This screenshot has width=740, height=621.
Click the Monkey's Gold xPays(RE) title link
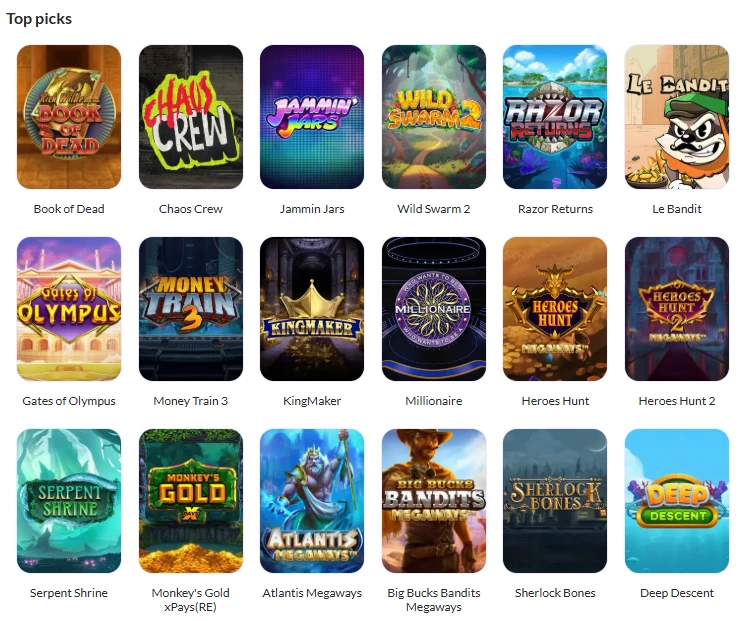click(191, 600)
